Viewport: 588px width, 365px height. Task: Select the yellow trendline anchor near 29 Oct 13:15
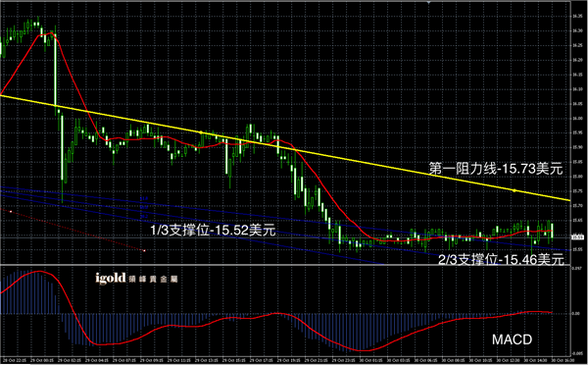pos(201,132)
